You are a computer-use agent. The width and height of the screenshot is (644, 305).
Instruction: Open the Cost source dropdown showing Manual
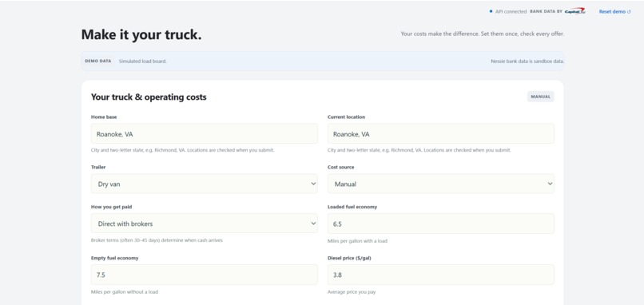pyautogui.click(x=441, y=184)
